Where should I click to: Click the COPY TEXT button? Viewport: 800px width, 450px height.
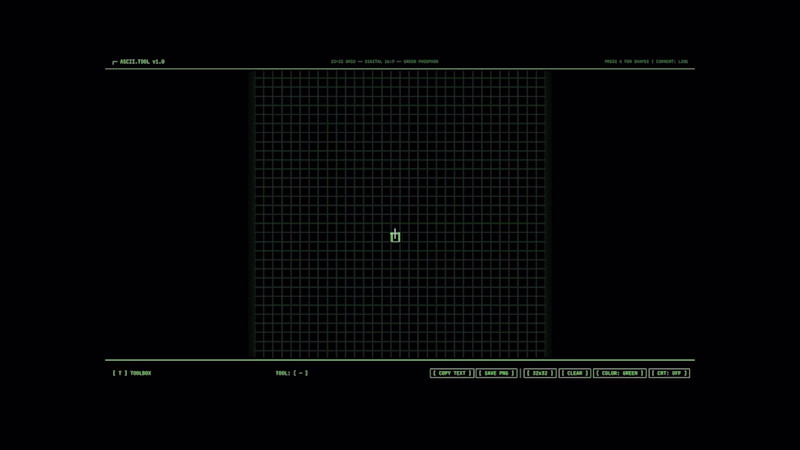tap(452, 373)
